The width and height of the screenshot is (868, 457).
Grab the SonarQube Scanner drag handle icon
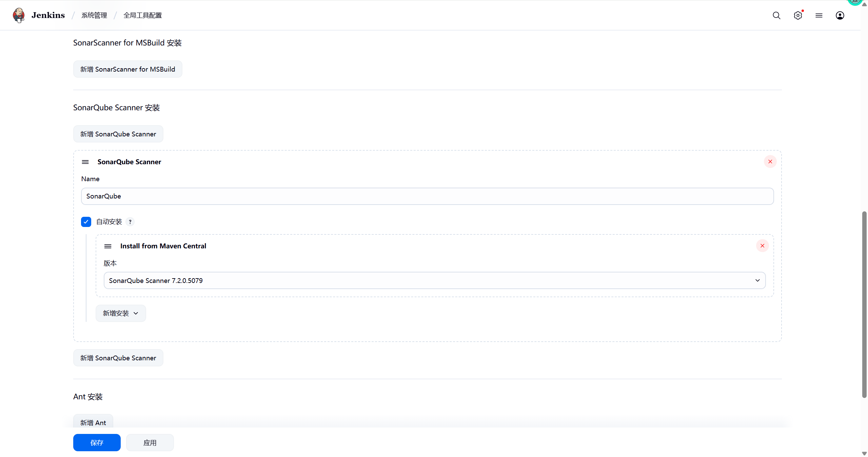tap(85, 162)
